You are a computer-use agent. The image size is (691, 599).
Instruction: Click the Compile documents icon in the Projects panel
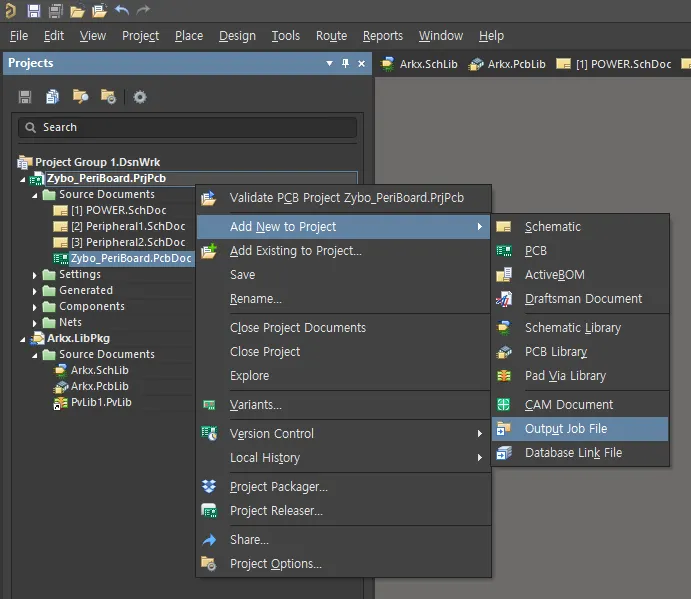tap(52, 97)
